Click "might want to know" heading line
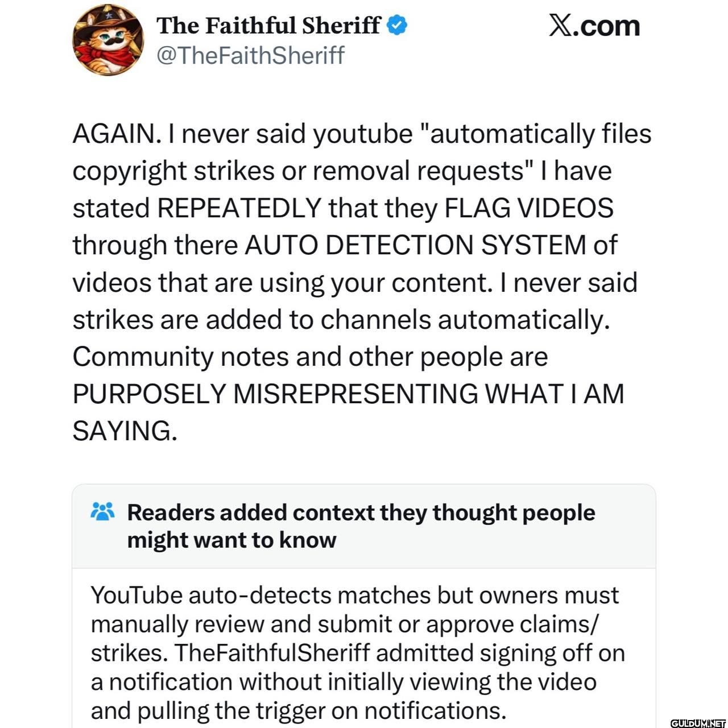 (x=232, y=540)
